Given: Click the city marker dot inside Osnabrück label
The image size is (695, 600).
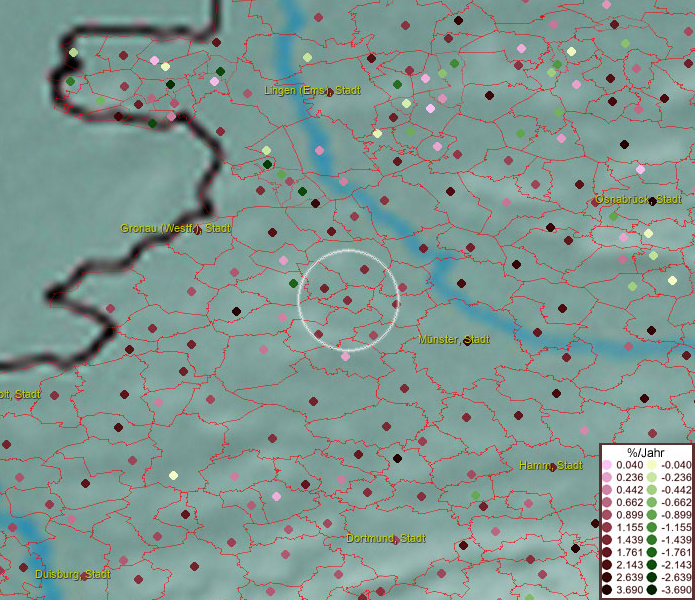Looking at the screenshot, I should pos(652,202).
